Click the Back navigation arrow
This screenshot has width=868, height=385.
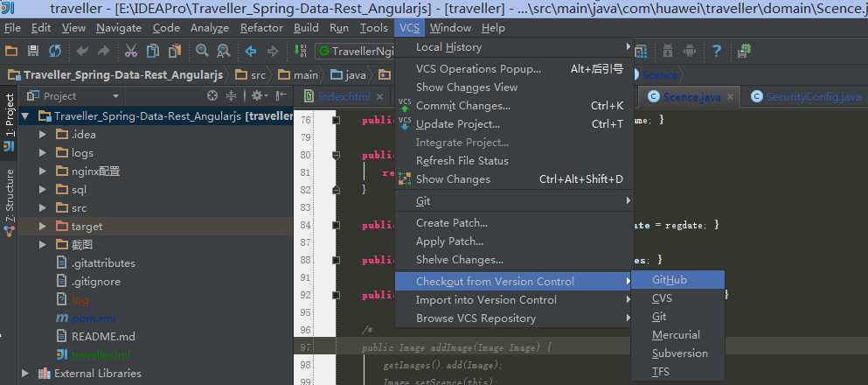(251, 51)
